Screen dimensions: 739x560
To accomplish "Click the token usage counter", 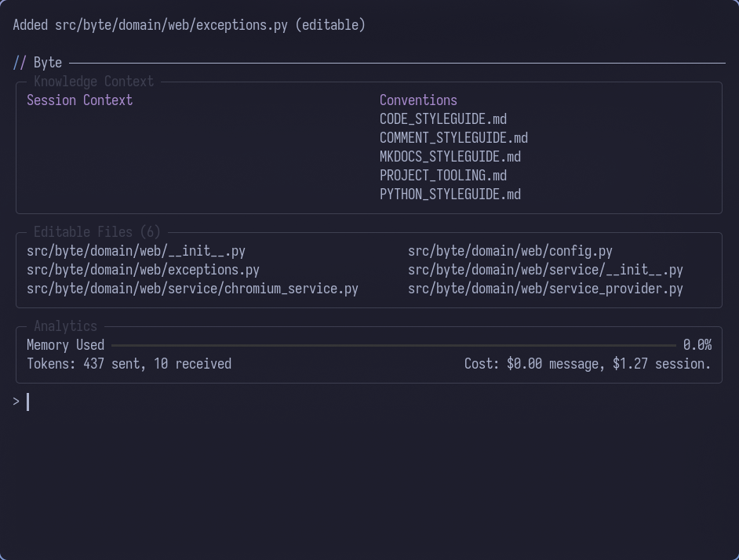I will pyautogui.click(x=129, y=363).
